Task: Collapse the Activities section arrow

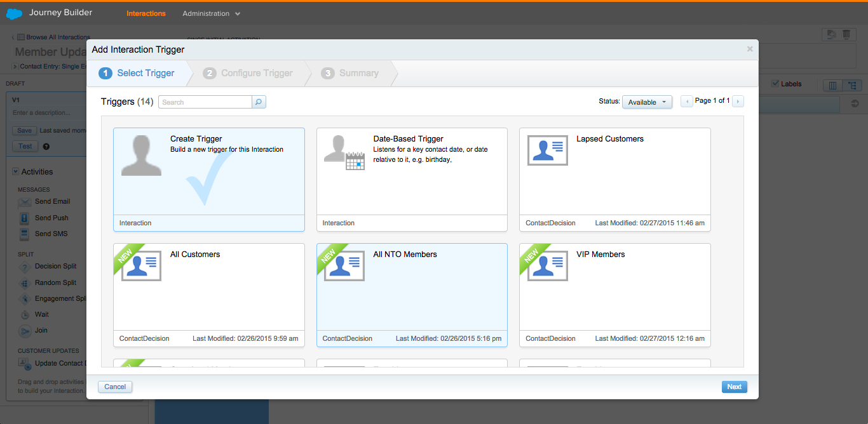Action: click(x=15, y=171)
